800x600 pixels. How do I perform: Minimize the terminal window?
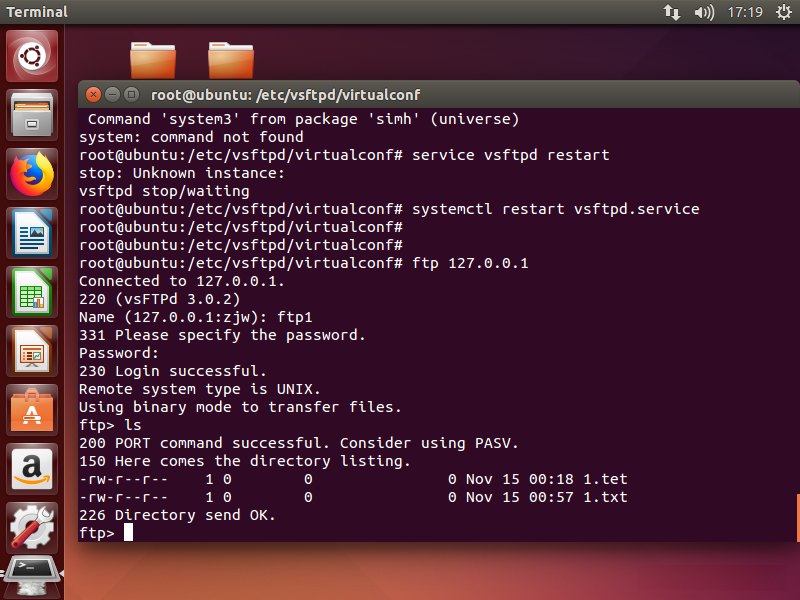pos(112,94)
